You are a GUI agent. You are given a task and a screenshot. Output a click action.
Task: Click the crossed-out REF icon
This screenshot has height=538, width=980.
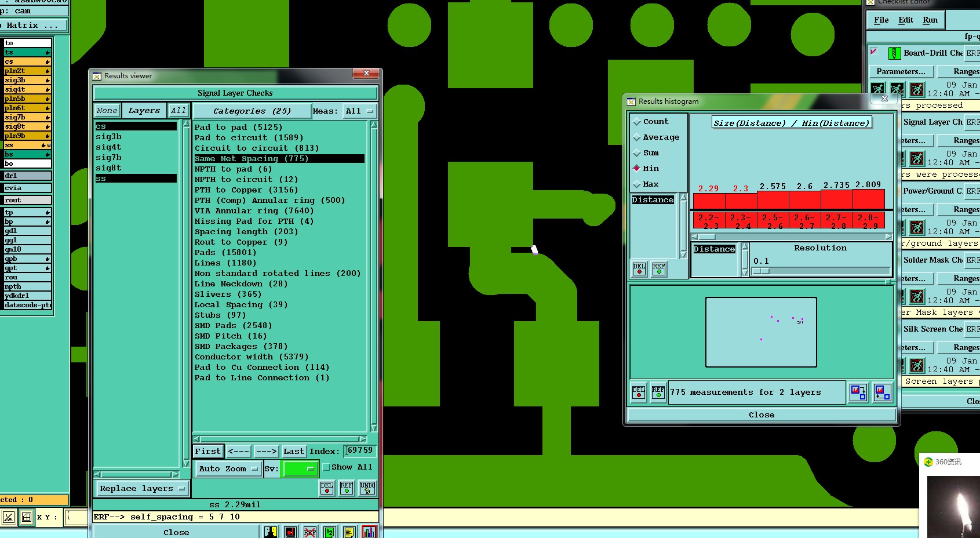[x=310, y=532]
